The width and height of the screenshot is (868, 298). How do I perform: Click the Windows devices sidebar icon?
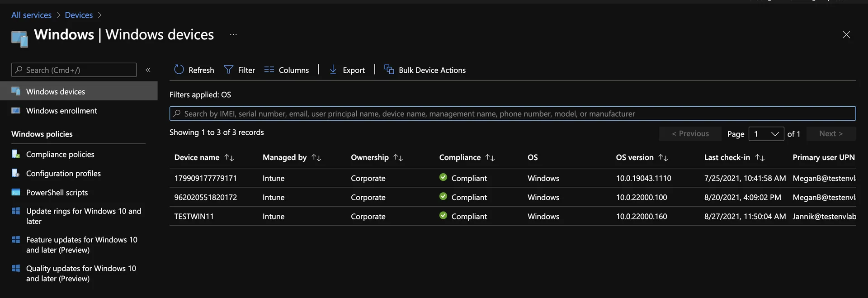point(16,91)
